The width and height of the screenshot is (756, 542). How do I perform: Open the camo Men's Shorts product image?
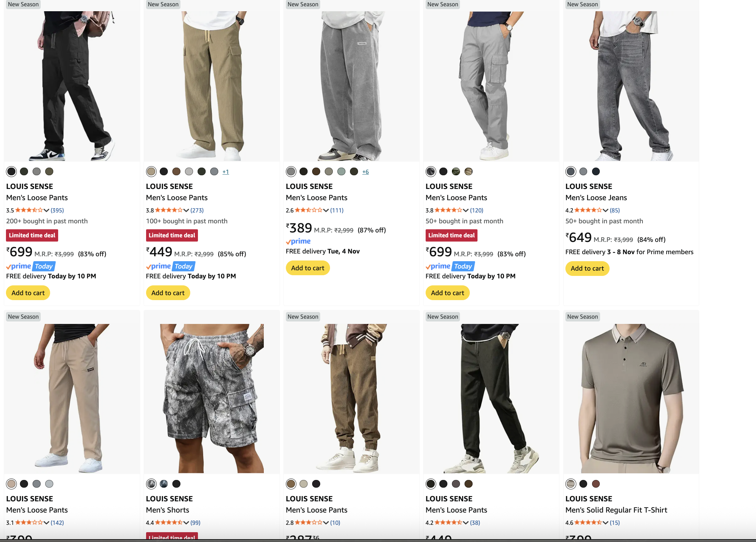(x=212, y=398)
